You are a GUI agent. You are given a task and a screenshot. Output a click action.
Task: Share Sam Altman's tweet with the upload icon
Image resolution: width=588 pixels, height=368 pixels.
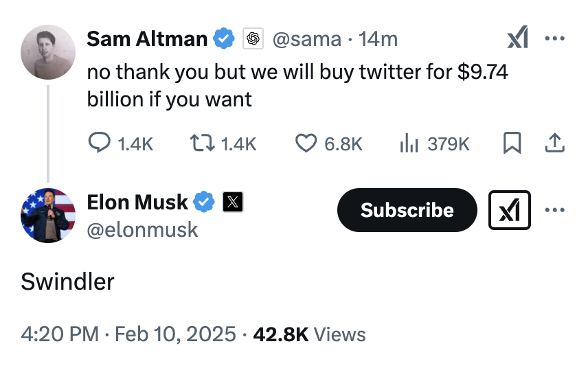click(x=554, y=143)
